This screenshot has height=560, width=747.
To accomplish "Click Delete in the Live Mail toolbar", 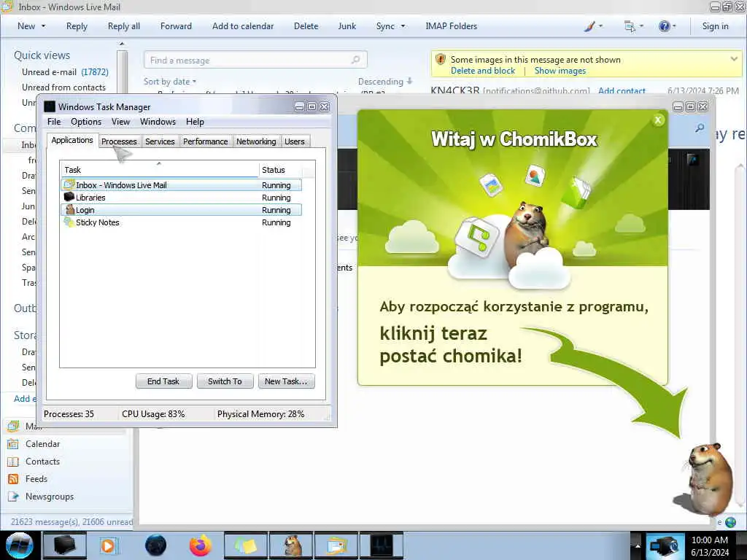I will tap(306, 26).
